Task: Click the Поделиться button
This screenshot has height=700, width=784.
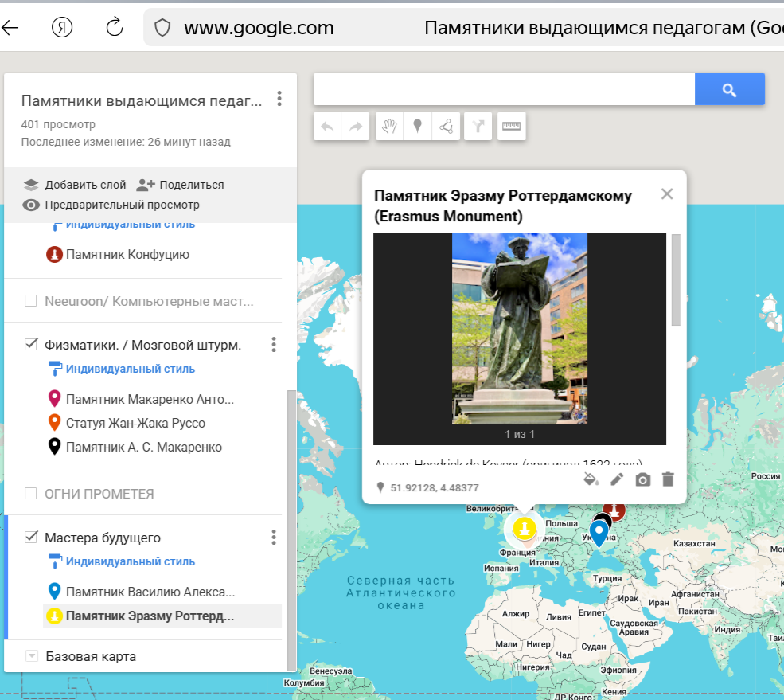Action: coord(181,185)
